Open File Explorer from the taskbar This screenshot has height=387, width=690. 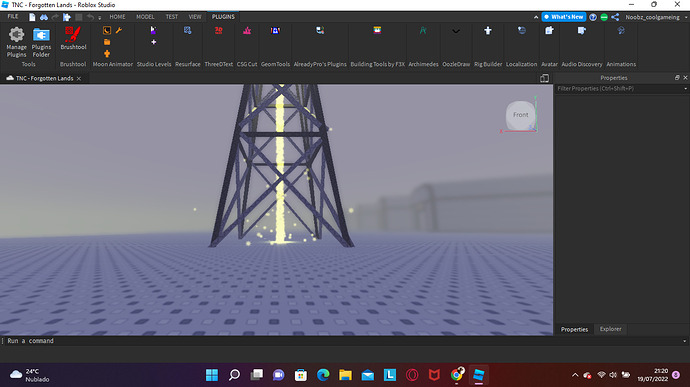tap(345, 375)
